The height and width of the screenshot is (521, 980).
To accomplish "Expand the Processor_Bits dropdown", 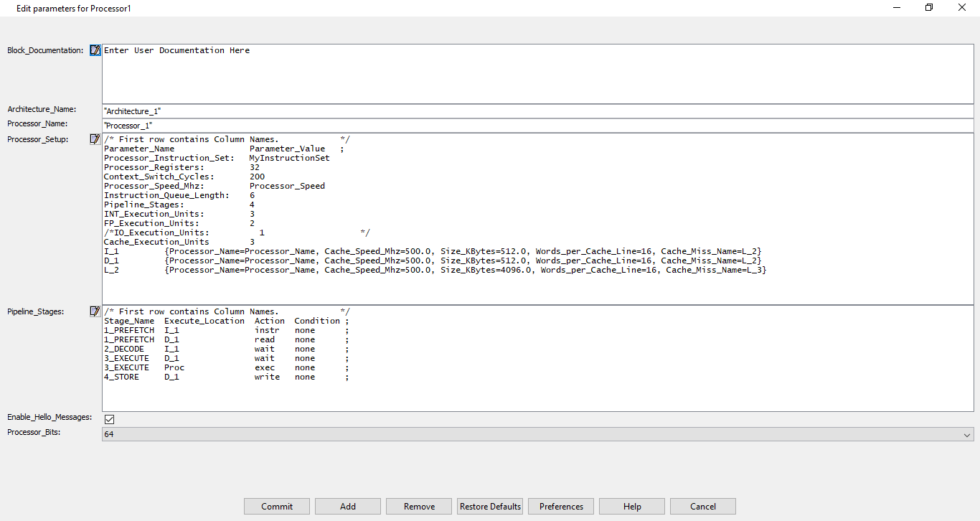I will click(x=968, y=434).
